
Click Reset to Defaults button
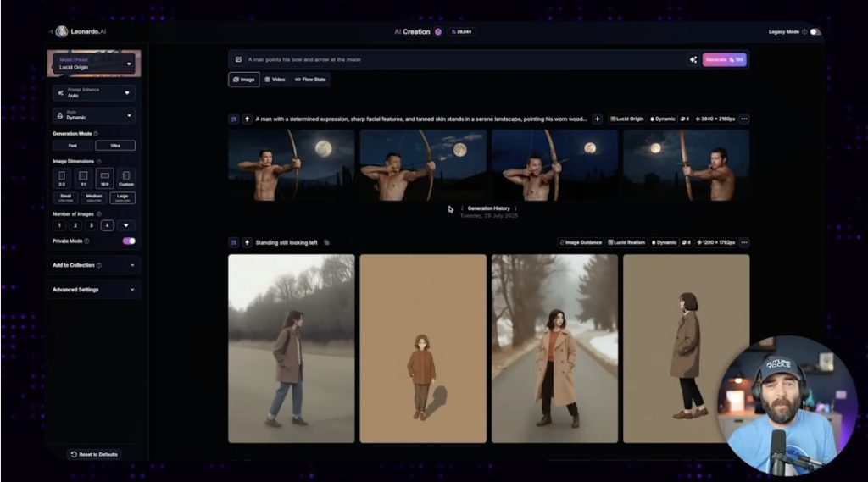click(x=94, y=455)
